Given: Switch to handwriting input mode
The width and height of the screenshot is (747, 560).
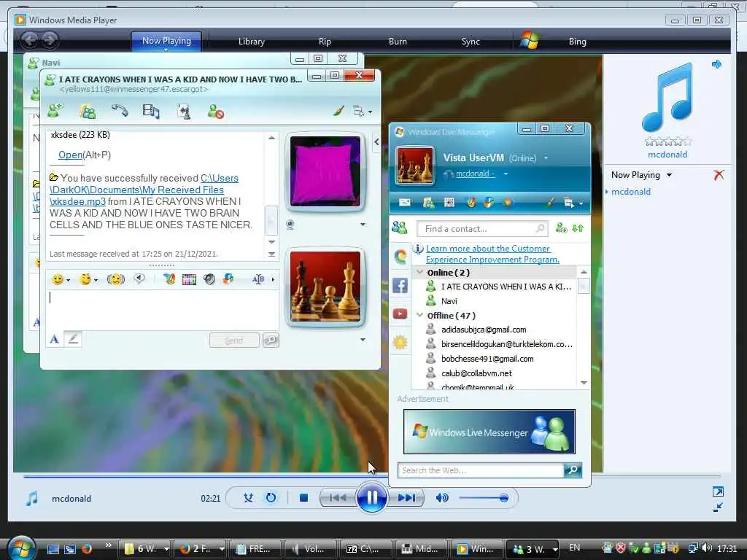Looking at the screenshot, I should tap(73, 339).
